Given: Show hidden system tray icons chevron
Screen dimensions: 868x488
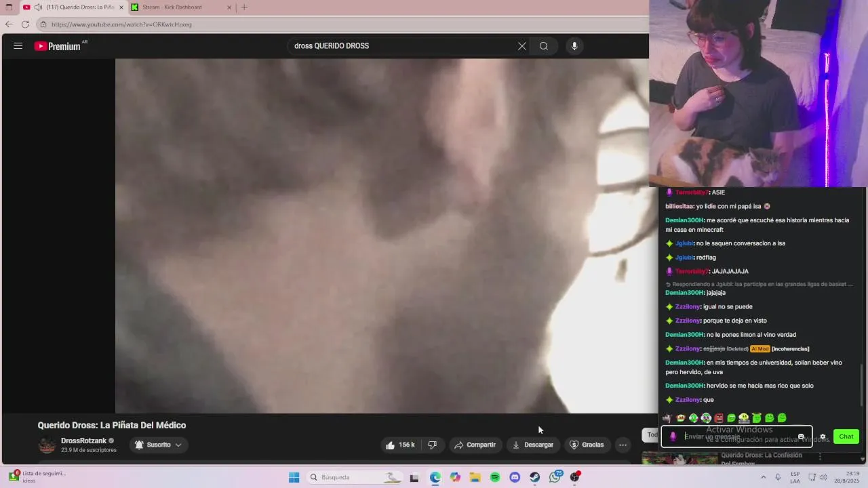Looking at the screenshot, I should (x=763, y=477).
